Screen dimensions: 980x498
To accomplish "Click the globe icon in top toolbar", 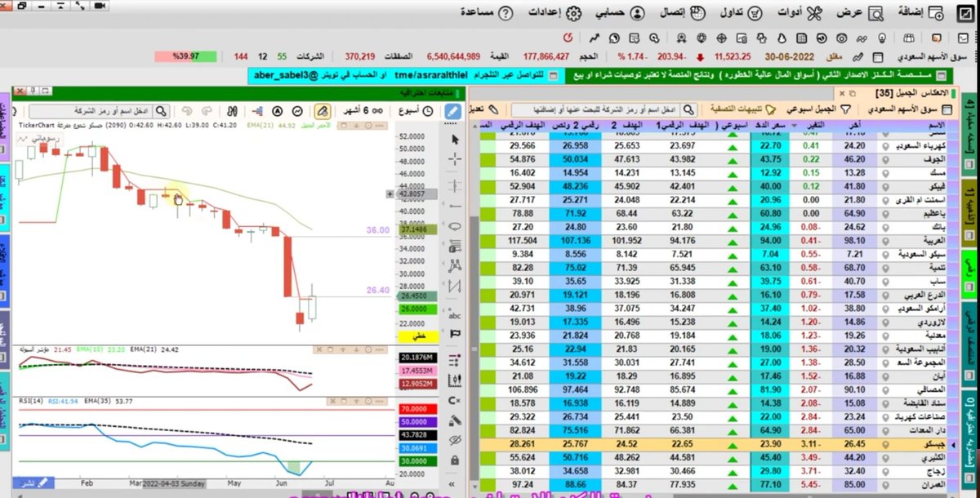I will point(701,38).
